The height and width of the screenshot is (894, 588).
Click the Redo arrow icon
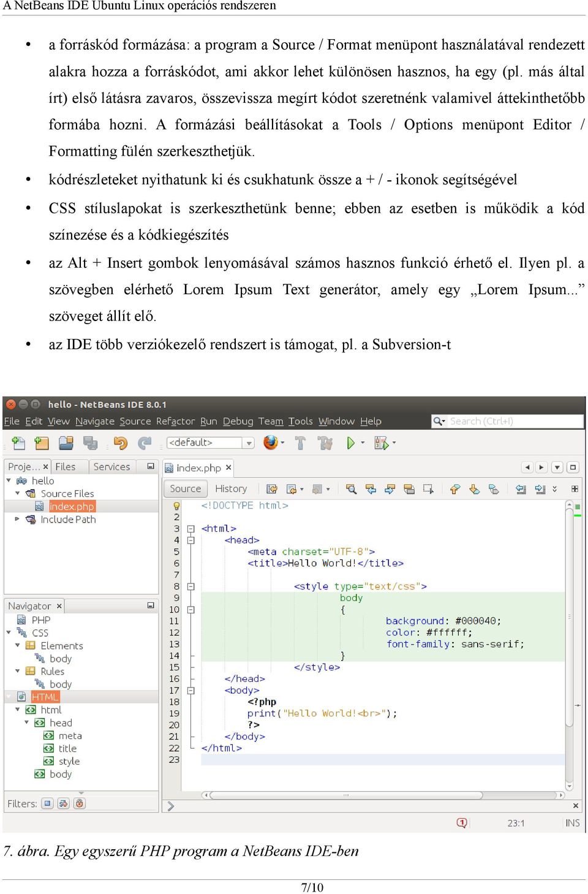coord(145,443)
